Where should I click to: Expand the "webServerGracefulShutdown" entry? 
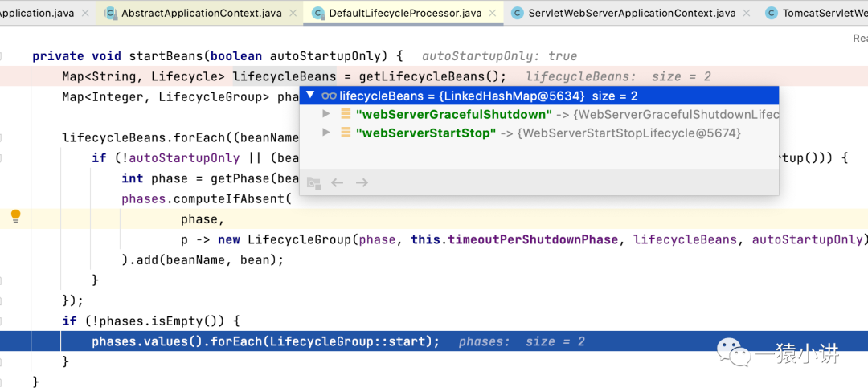click(x=326, y=114)
